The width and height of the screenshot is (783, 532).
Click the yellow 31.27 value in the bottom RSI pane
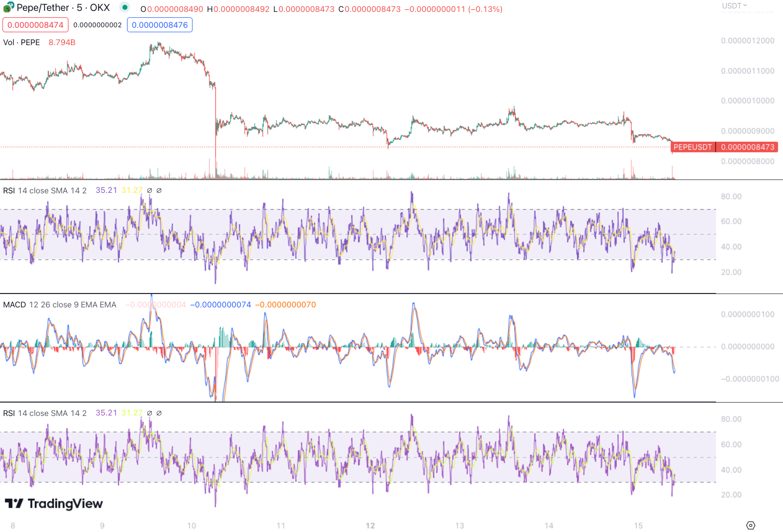pos(132,413)
